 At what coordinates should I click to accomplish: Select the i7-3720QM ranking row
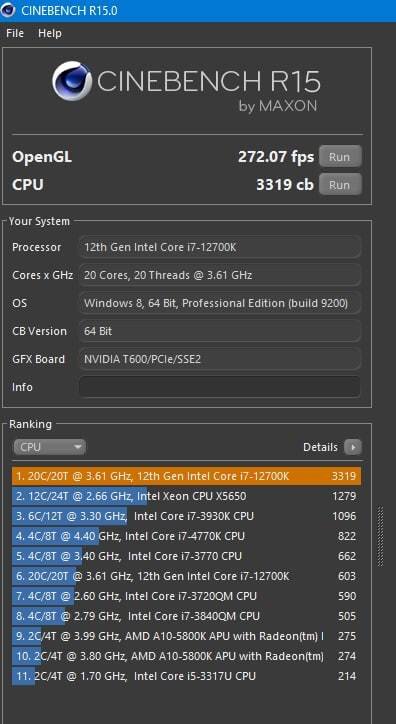pos(186,596)
